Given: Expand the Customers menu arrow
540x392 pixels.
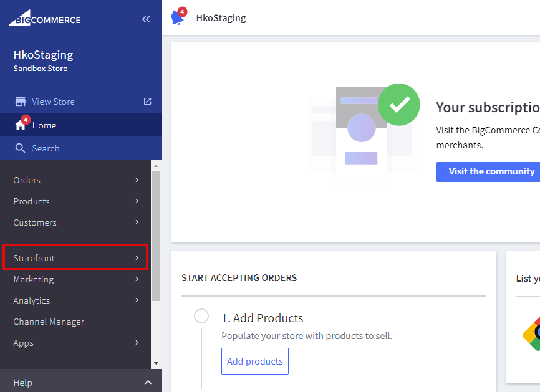Looking at the screenshot, I should tap(137, 222).
